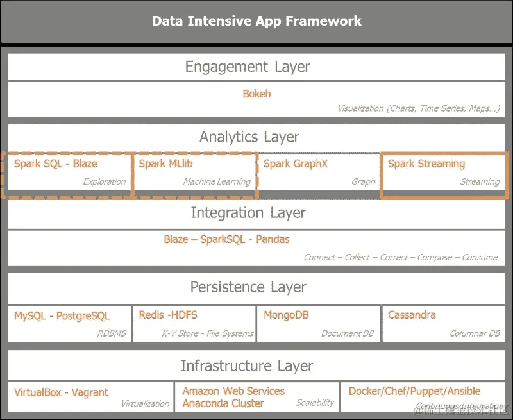
Task: Click the Blaze – SparkSQL - Pandas label
Action: click(227, 239)
